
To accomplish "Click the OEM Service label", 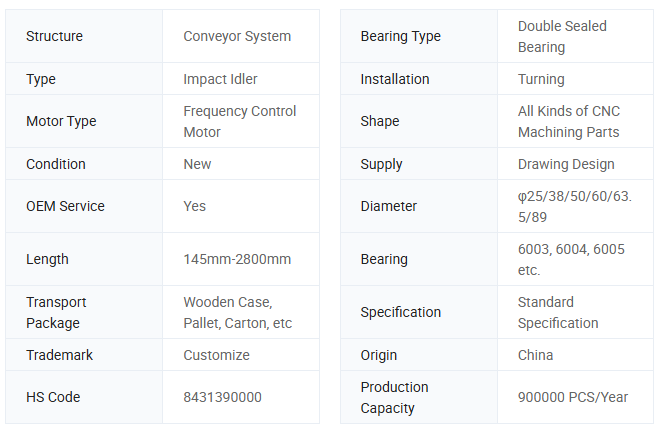I will 65,206.
